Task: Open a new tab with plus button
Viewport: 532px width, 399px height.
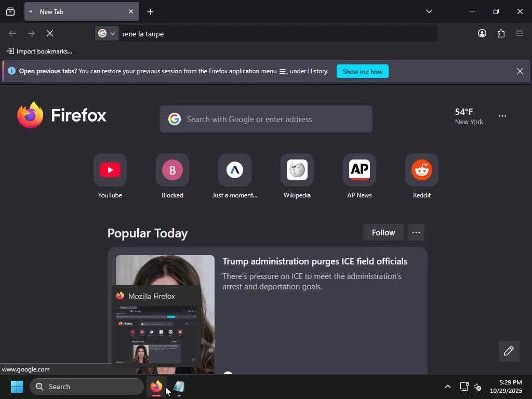Action: [x=150, y=12]
